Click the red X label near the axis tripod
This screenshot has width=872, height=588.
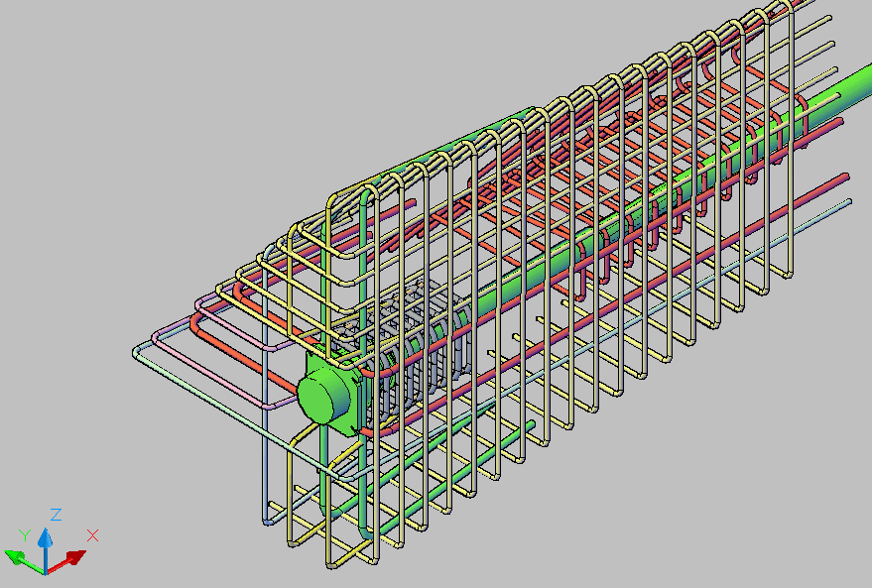[92, 534]
